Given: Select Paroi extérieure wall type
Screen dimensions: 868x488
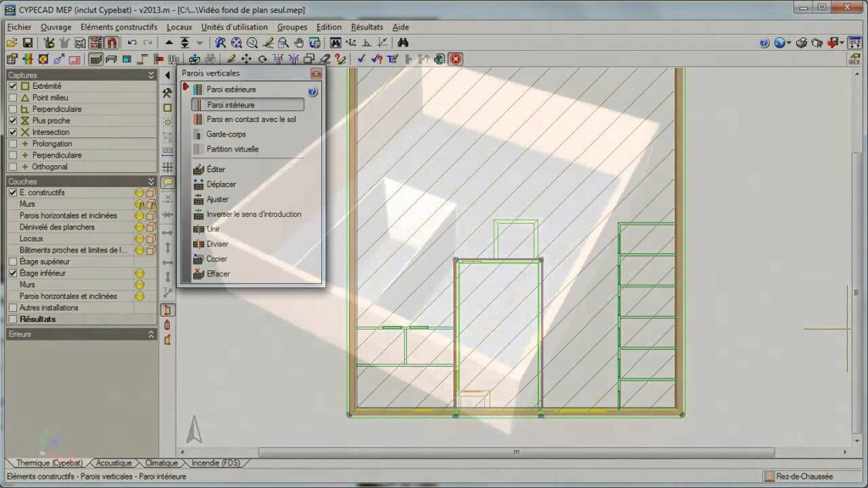Looking at the screenshot, I should (231, 89).
